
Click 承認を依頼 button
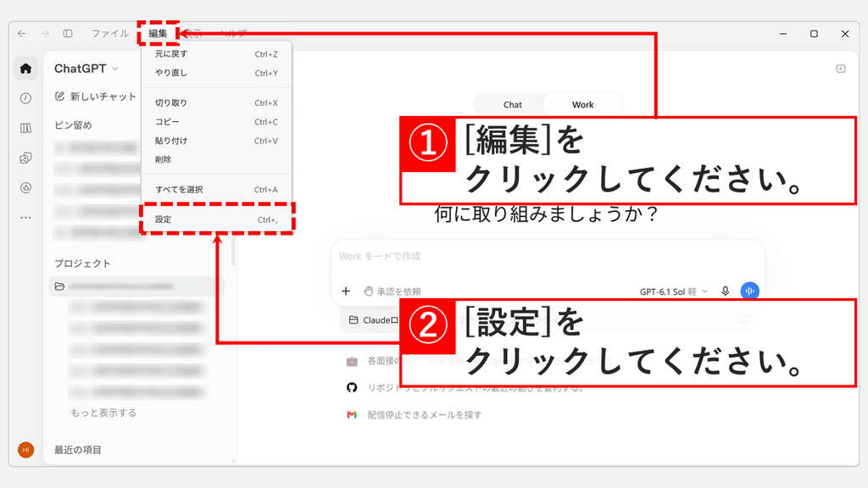pyautogui.click(x=392, y=291)
